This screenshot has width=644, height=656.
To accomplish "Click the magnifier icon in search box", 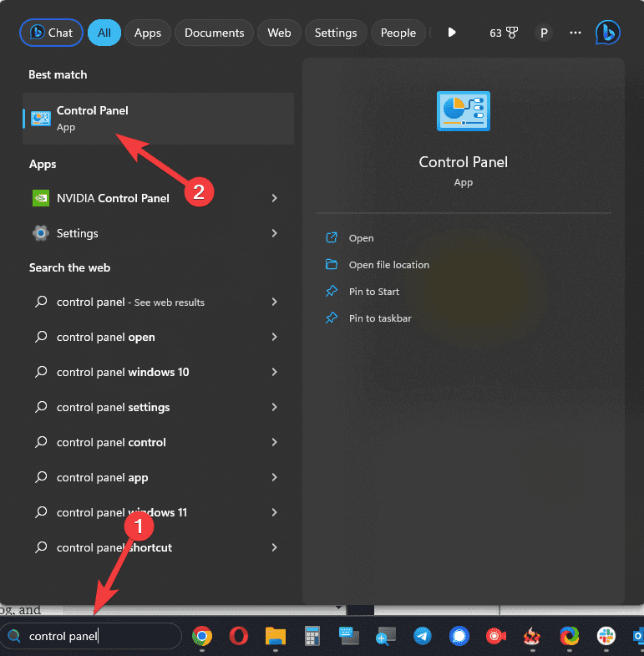I will [14, 636].
